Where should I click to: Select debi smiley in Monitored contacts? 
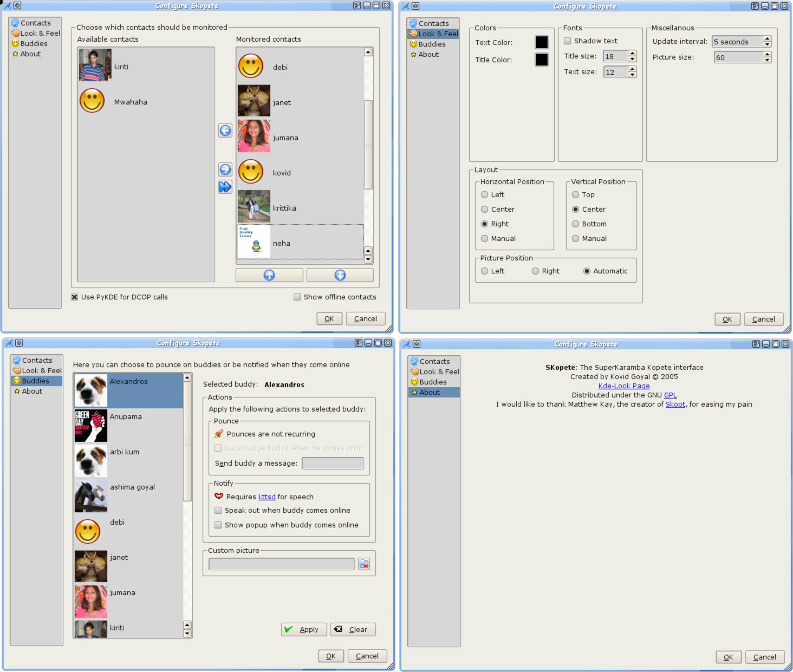point(251,66)
